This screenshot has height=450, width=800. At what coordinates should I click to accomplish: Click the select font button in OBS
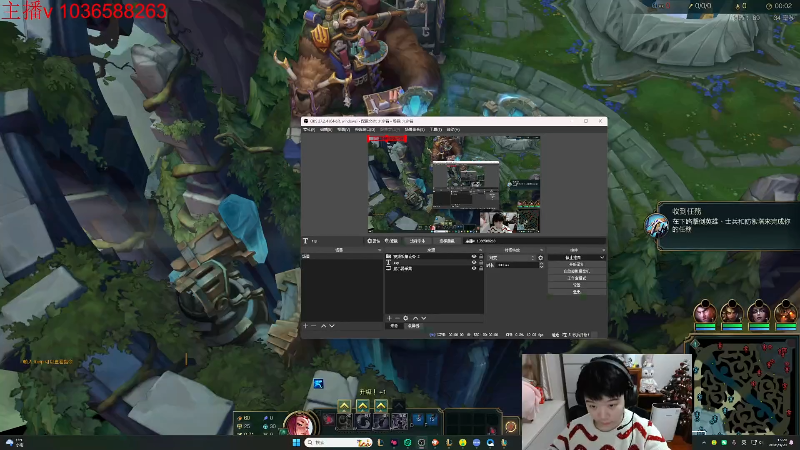[417, 241]
